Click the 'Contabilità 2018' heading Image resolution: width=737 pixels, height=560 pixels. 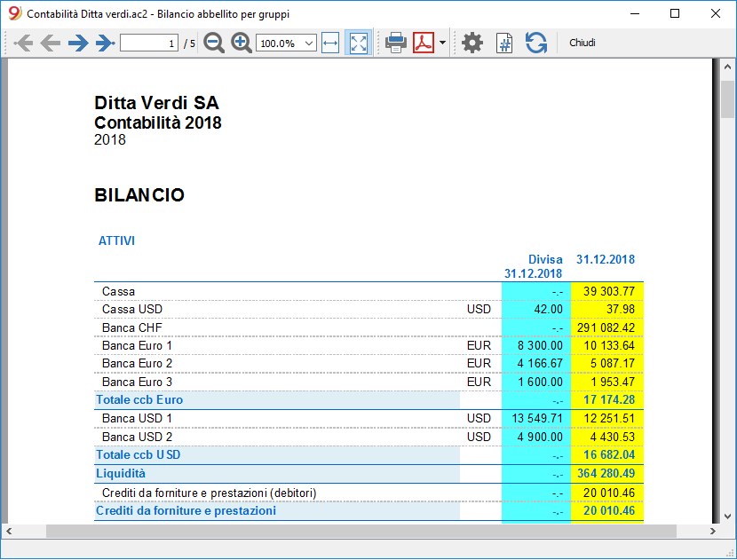coord(157,122)
